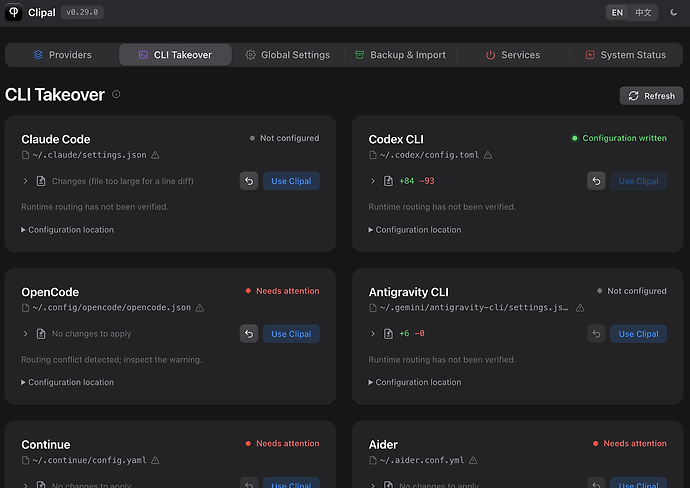
Task: Switch to System Status tab
Action: coord(626,55)
